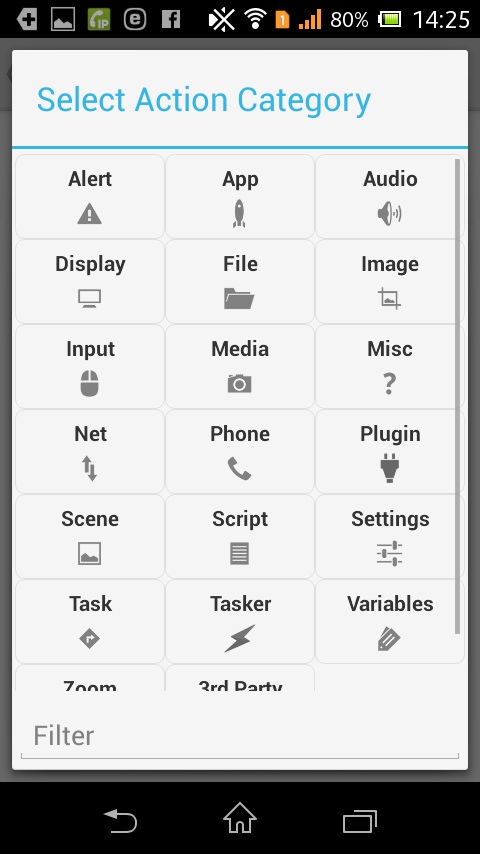Tap the Android home navigation button

tap(240, 818)
